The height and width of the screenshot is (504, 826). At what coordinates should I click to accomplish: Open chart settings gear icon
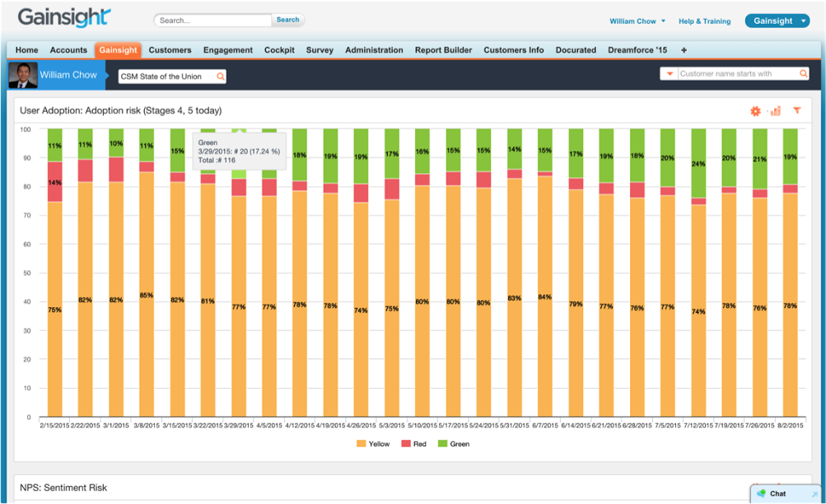[x=755, y=111]
